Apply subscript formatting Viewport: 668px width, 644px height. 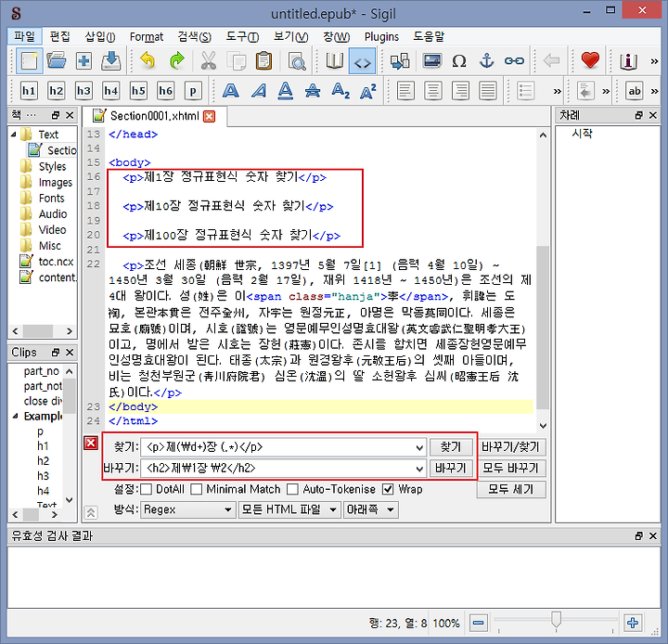(340, 91)
